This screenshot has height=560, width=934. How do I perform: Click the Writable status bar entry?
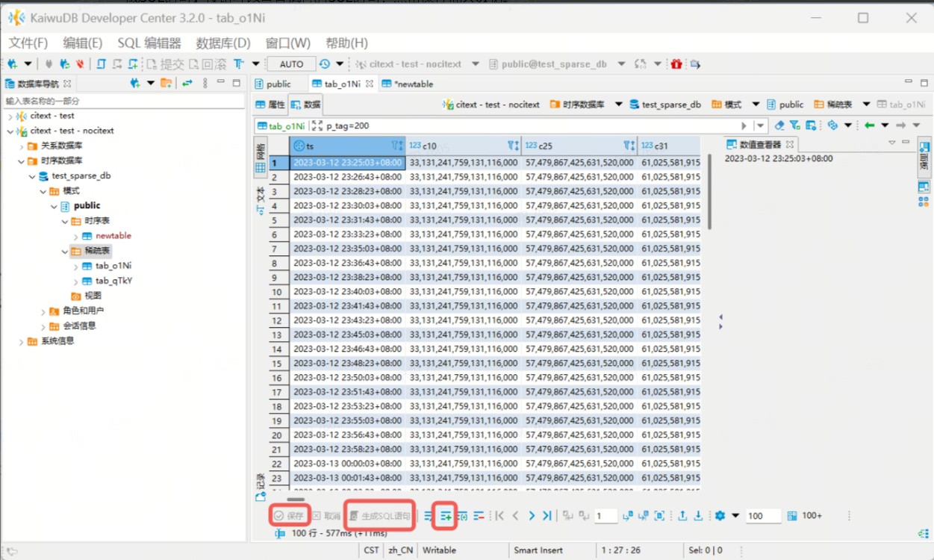tap(439, 550)
